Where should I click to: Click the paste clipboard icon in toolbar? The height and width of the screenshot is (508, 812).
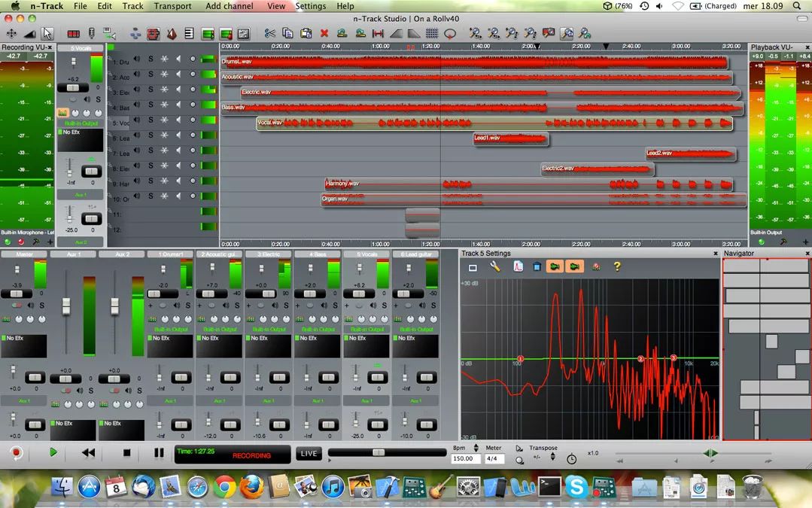pos(306,33)
